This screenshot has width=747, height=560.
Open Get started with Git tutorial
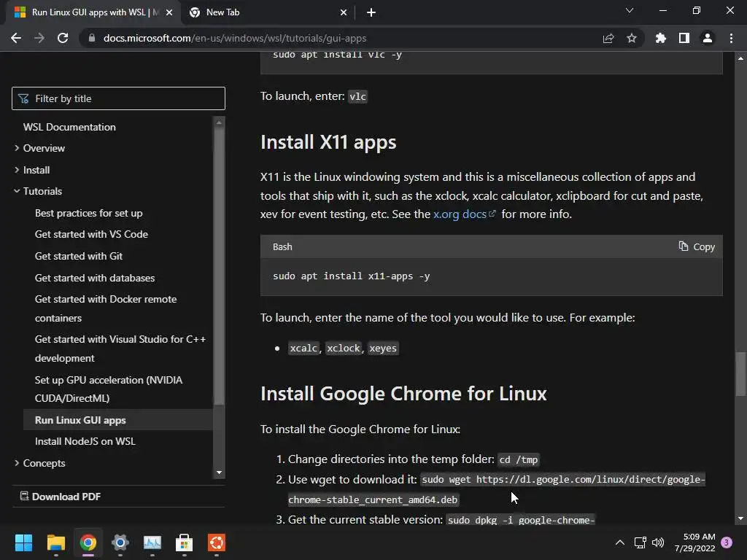pyautogui.click(x=79, y=256)
